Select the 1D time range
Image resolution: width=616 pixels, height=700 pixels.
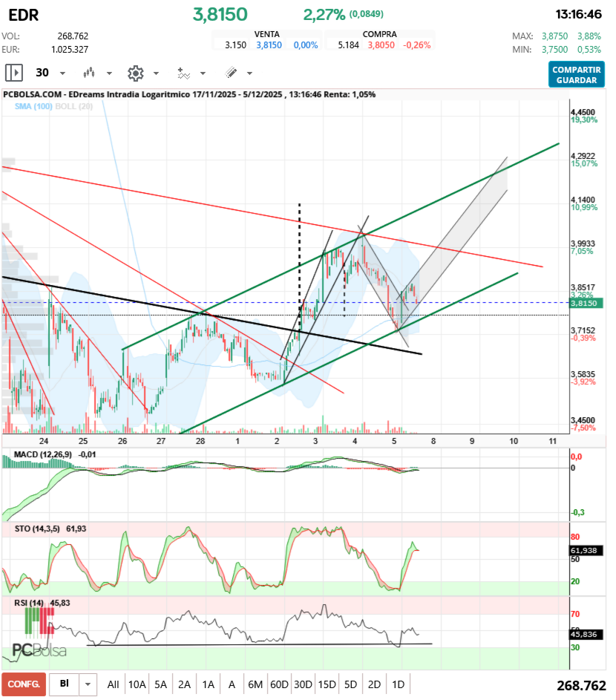pyautogui.click(x=398, y=684)
